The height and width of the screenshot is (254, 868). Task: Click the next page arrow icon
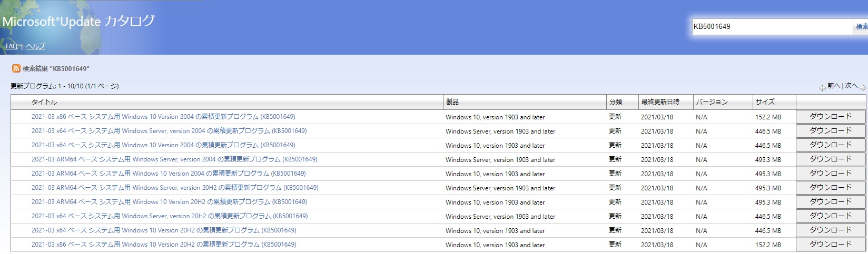coord(862,88)
